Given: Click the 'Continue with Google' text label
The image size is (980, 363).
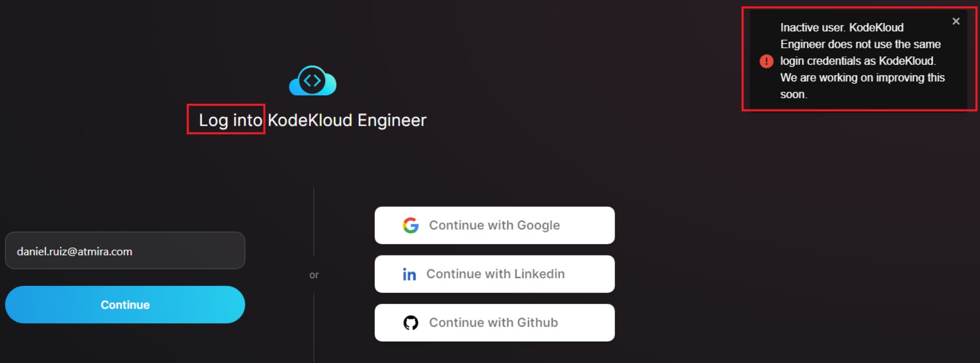Looking at the screenshot, I should [494, 225].
